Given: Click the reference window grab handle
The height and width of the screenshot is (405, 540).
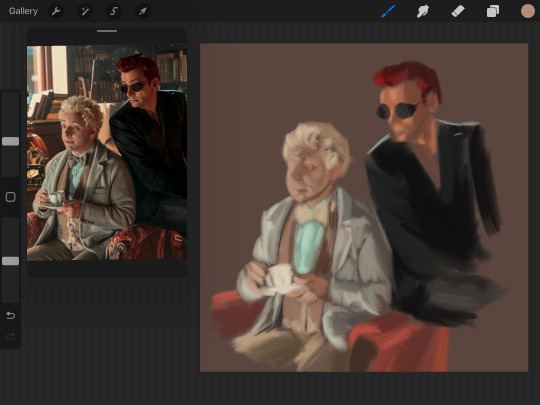Looking at the screenshot, I should (107, 31).
